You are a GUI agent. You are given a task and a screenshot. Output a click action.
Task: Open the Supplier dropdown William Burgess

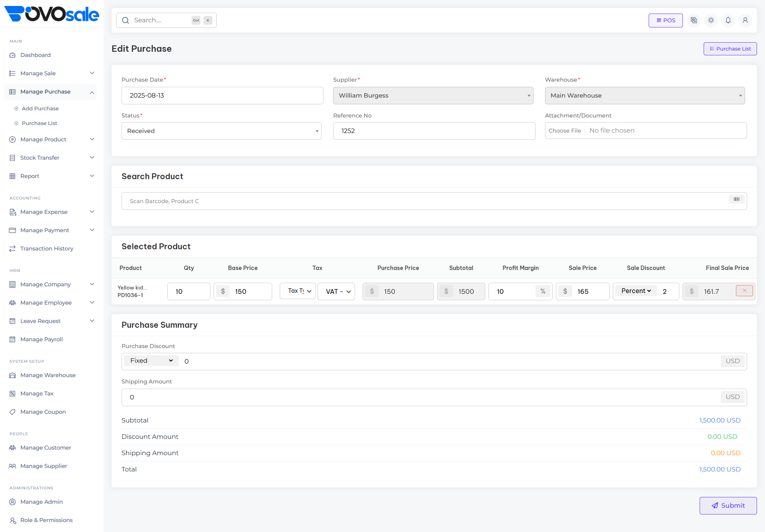point(433,96)
